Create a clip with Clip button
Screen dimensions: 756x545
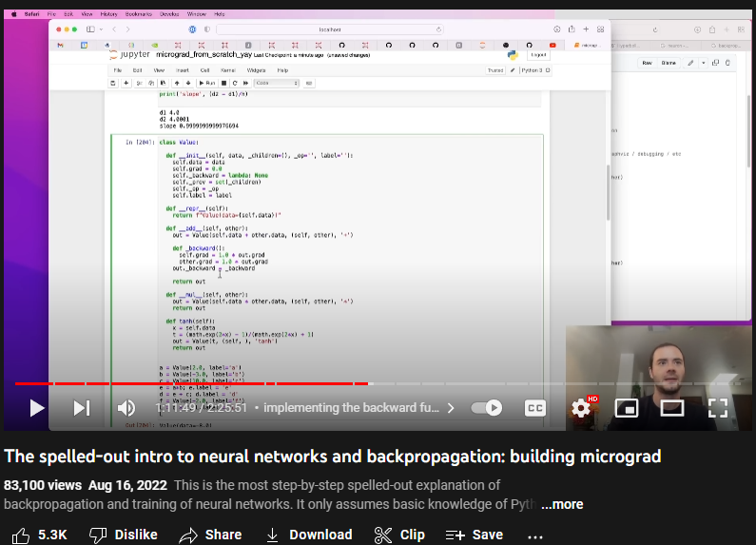[399, 535]
